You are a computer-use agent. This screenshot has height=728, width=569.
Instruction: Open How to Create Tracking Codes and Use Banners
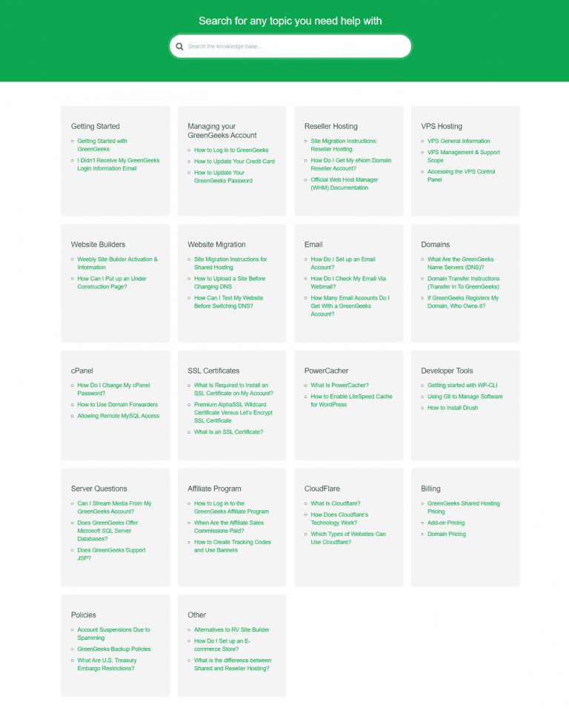(x=233, y=546)
